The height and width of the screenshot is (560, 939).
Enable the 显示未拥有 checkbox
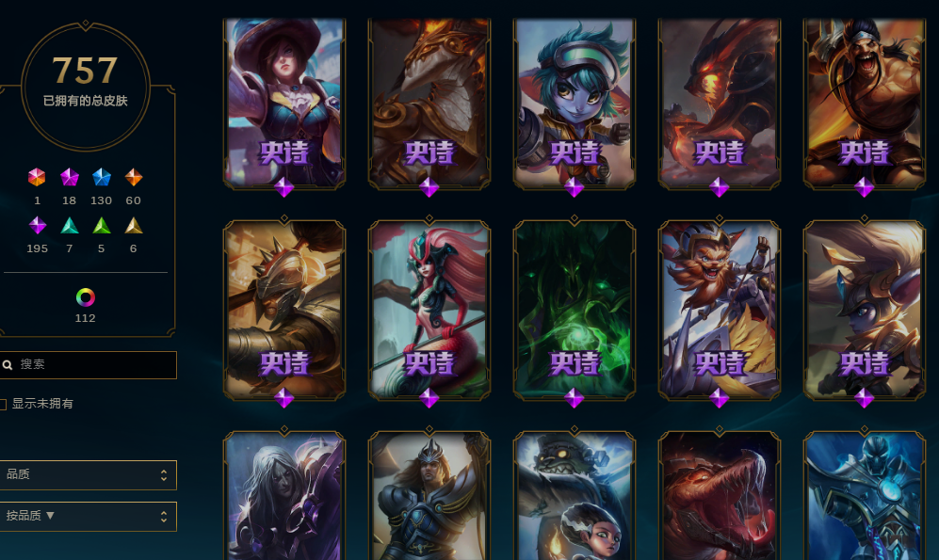(x=3, y=405)
